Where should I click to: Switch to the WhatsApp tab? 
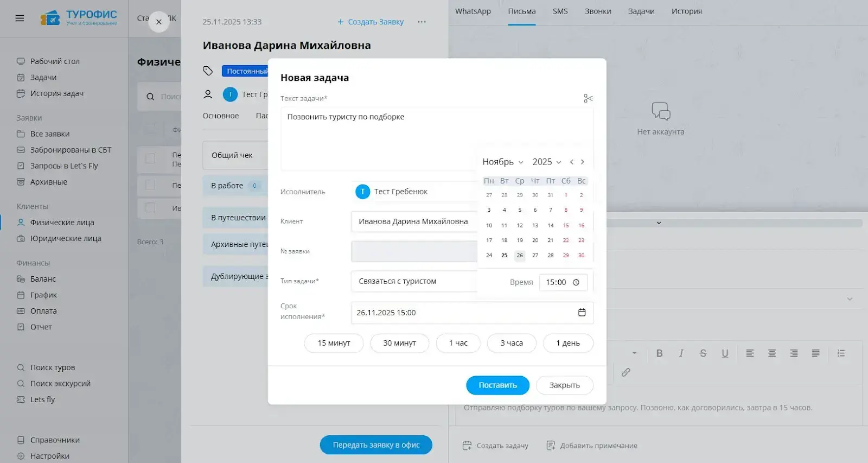coord(473,11)
